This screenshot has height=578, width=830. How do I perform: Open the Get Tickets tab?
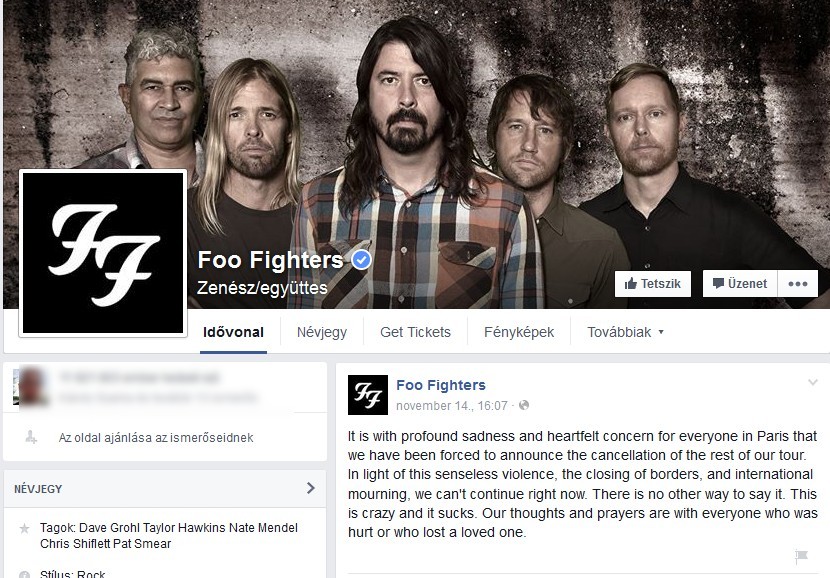pyautogui.click(x=416, y=332)
